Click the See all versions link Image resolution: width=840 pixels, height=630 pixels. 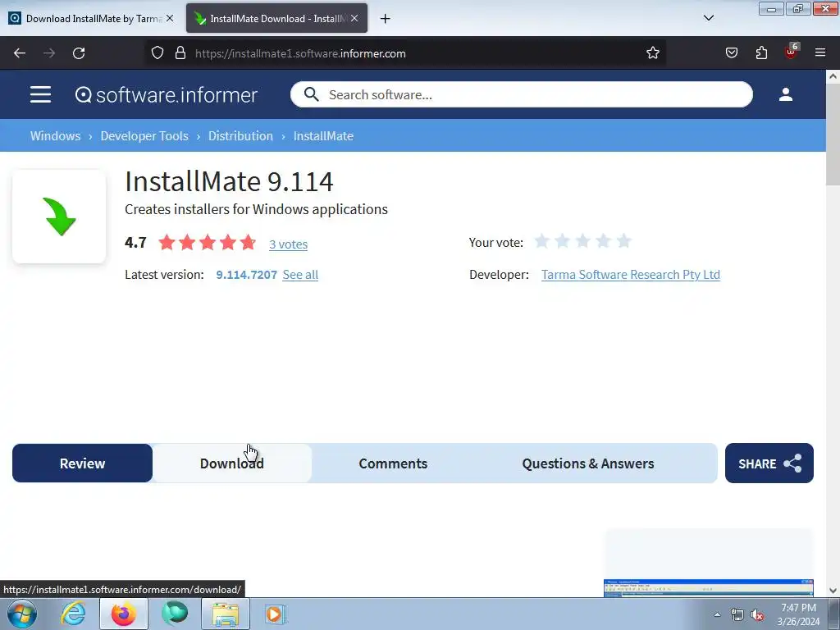300,275
